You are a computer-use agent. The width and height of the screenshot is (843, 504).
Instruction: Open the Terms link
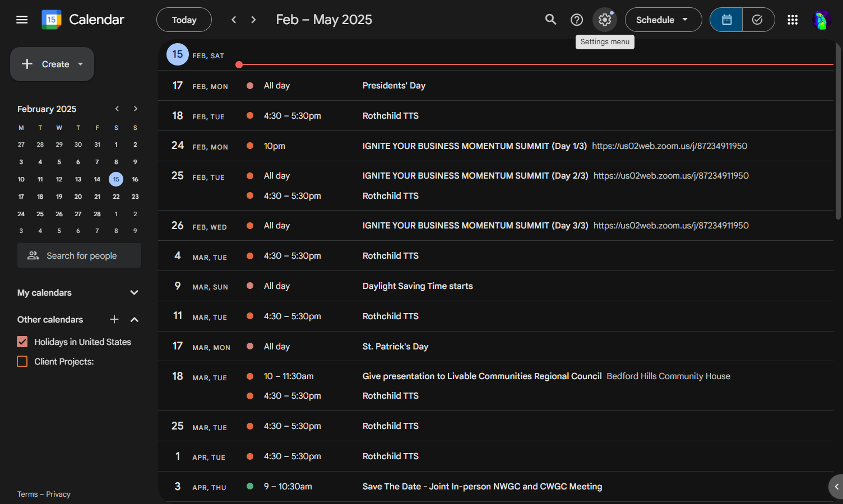point(27,494)
